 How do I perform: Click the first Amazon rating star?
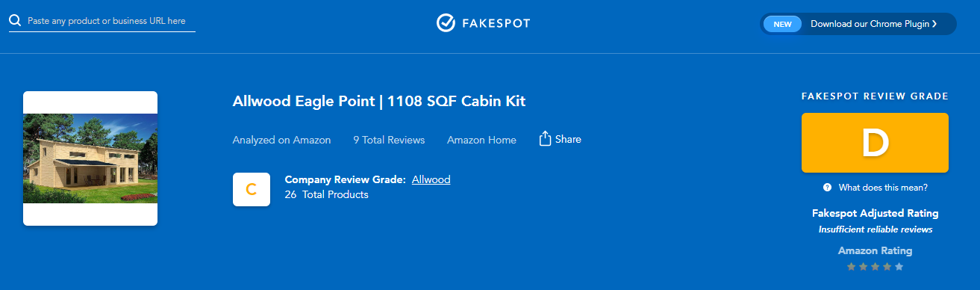[851, 267]
